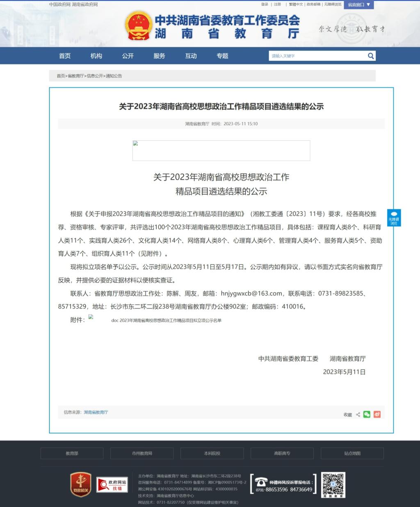The image size is (420, 507).
Task: Focus the 请输入关键字 search field
Action: (317, 56)
